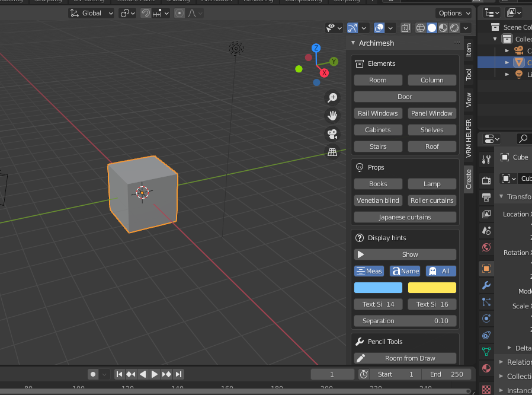This screenshot has width=532, height=395.
Task: Open Global transform orientation dropdown
Action: (x=91, y=13)
